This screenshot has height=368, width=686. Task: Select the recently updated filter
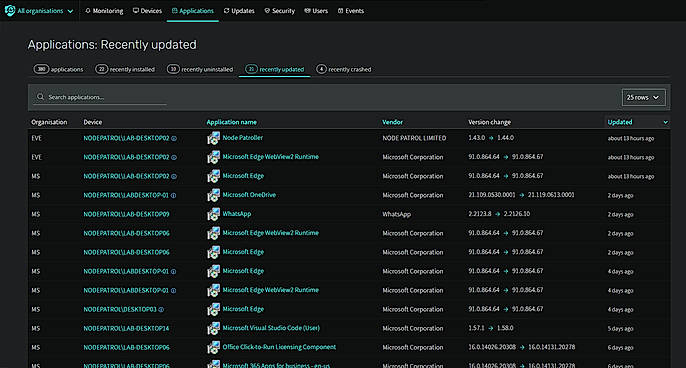(x=274, y=69)
